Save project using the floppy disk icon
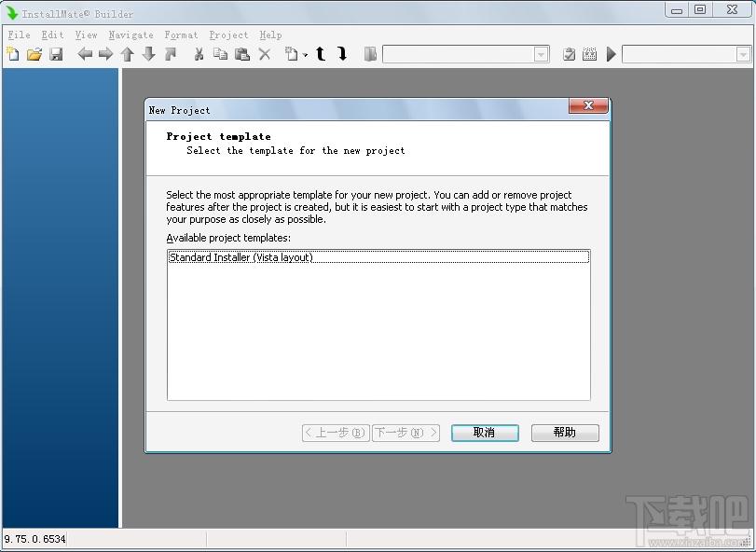 [x=56, y=54]
